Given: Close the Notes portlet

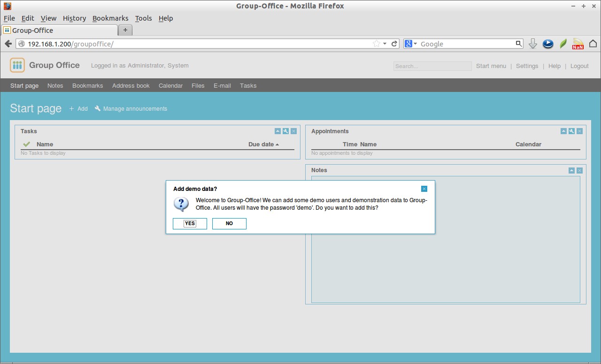Looking at the screenshot, I should pyautogui.click(x=579, y=170).
